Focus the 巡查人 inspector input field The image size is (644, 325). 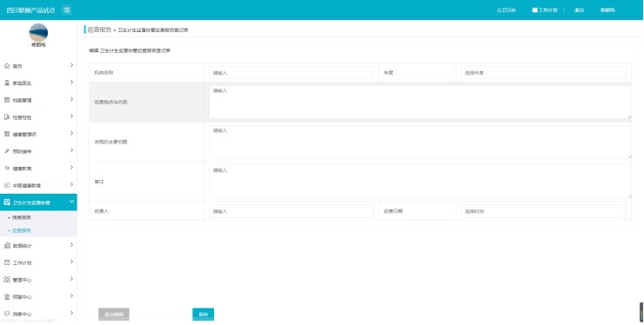coord(292,211)
